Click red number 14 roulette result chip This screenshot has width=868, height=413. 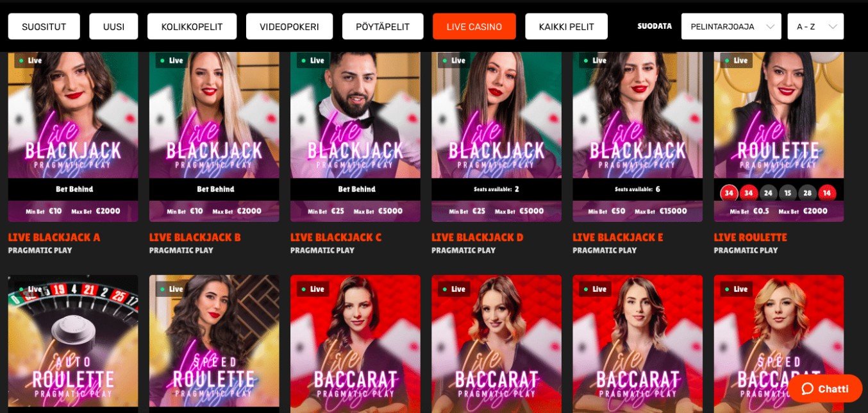(827, 192)
